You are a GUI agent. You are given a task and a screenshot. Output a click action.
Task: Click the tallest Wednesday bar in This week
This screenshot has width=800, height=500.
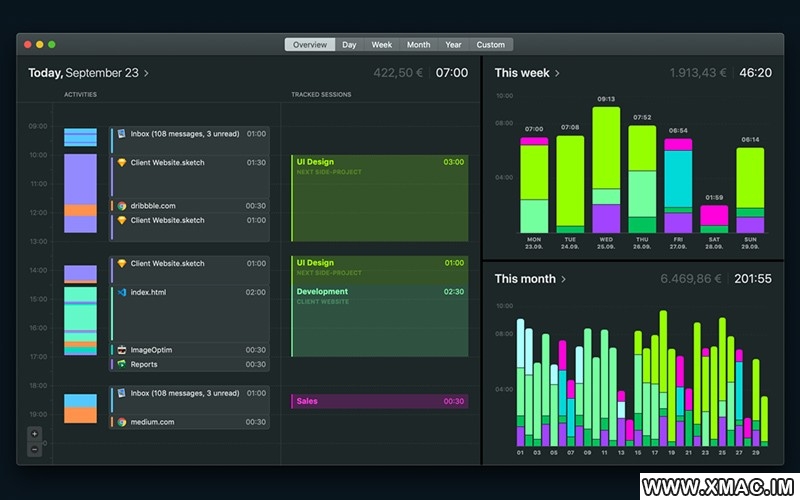tap(606, 168)
